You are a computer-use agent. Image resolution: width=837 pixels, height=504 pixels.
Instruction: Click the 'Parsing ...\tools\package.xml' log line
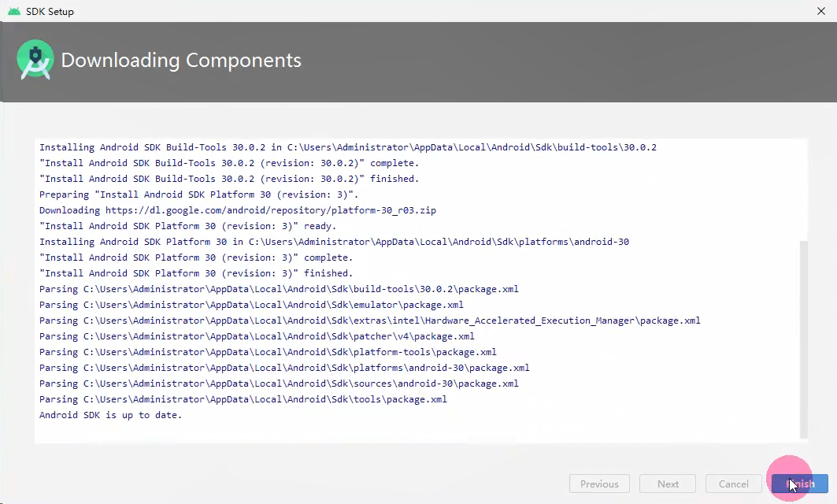click(x=243, y=398)
